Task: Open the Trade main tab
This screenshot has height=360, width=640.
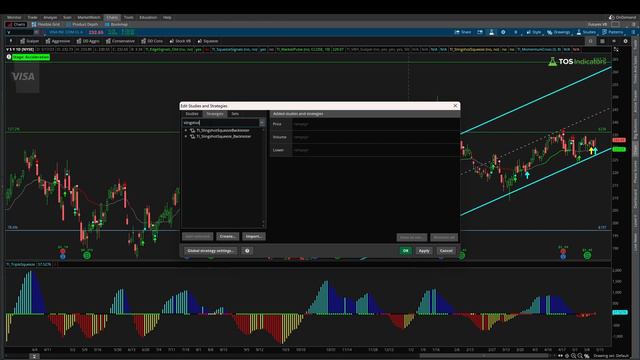Action: [x=32, y=18]
